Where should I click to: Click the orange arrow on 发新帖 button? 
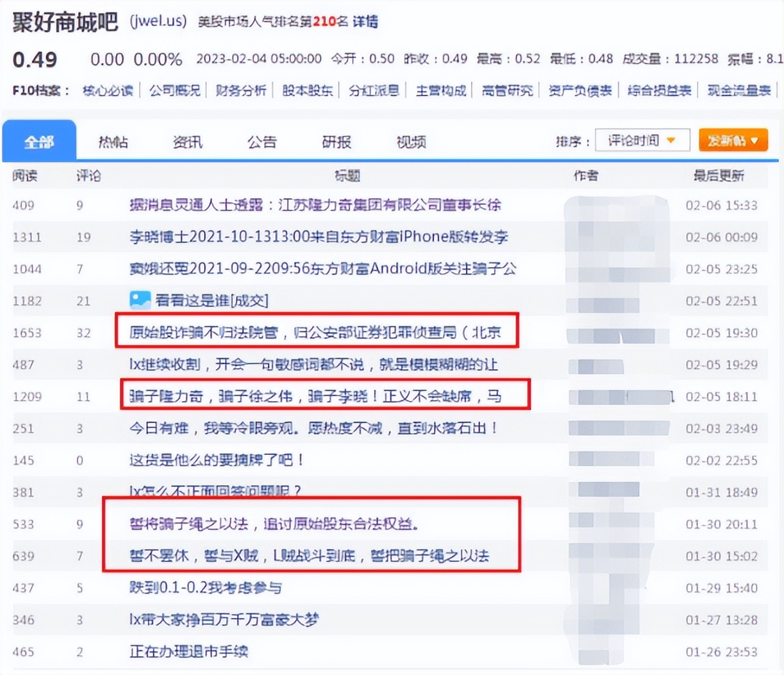pos(755,140)
